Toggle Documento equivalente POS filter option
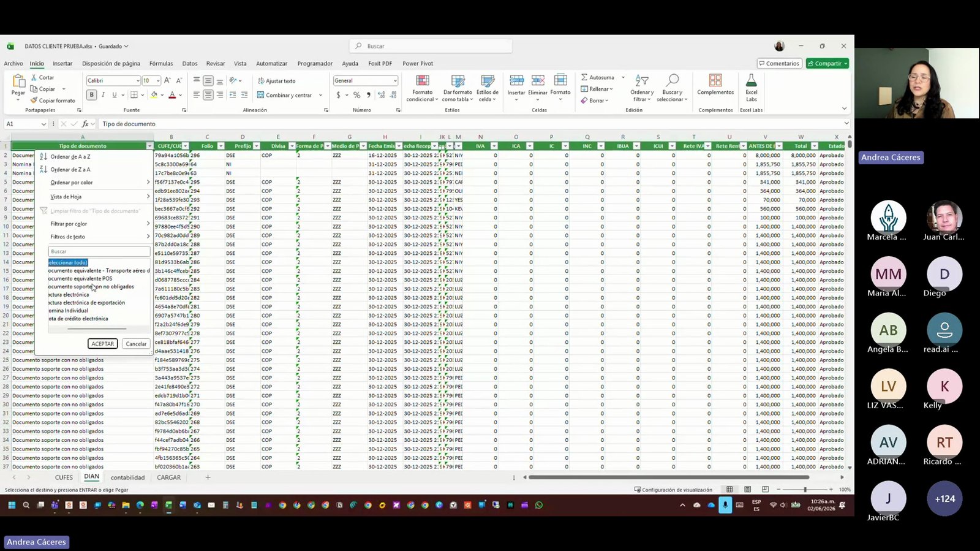The width and height of the screenshot is (980, 551). pyautogui.click(x=80, y=279)
